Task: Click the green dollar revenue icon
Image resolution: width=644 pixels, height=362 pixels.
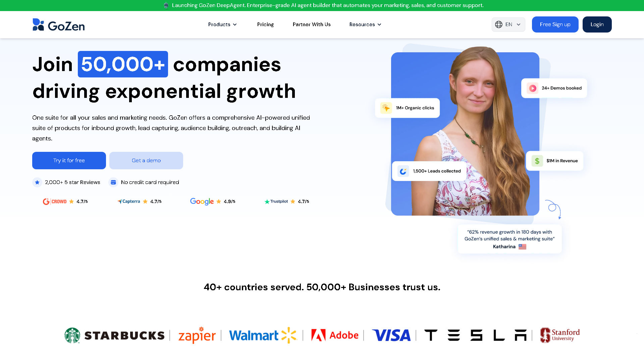Action: (x=537, y=161)
